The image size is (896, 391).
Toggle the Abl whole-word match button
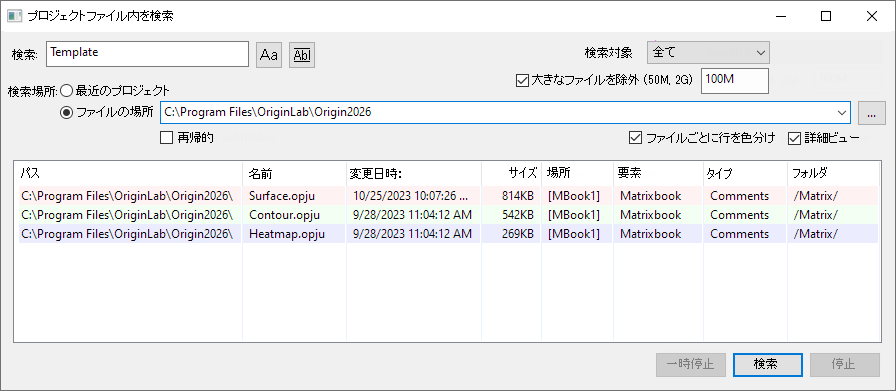pyautogui.click(x=302, y=55)
